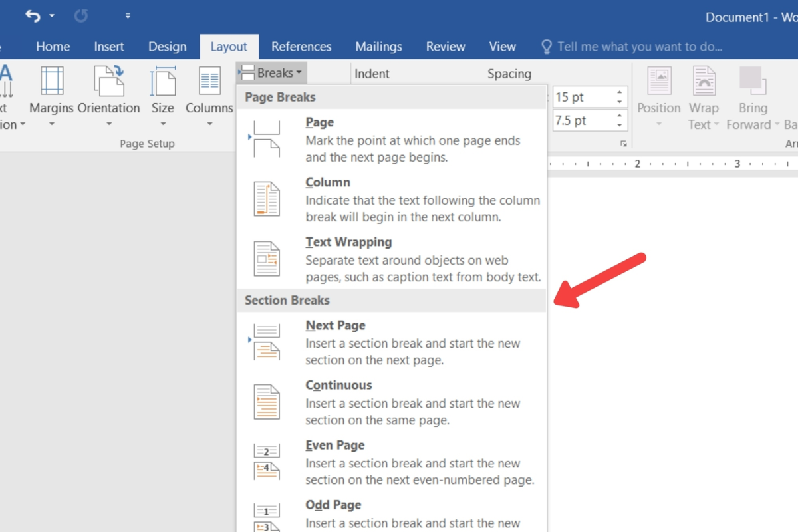This screenshot has height=532, width=798.
Task: Collapse the Breaks dropdown button
Action: (271, 73)
